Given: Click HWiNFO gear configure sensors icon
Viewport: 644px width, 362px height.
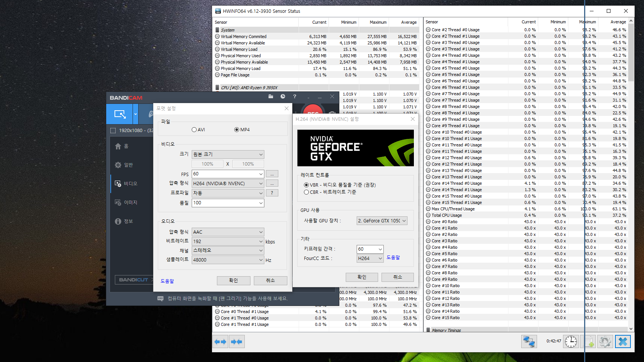Looking at the screenshot, I should click(x=605, y=342).
